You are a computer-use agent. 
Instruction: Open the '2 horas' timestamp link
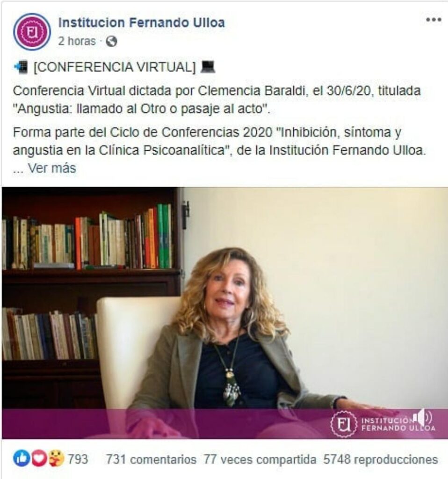coord(77,41)
